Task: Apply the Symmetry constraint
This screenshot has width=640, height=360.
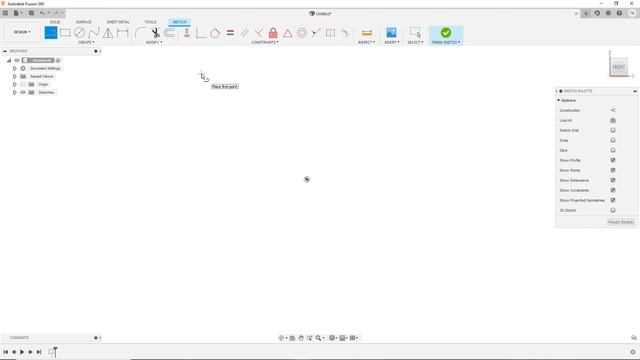Action: pyautogui.click(x=331, y=33)
